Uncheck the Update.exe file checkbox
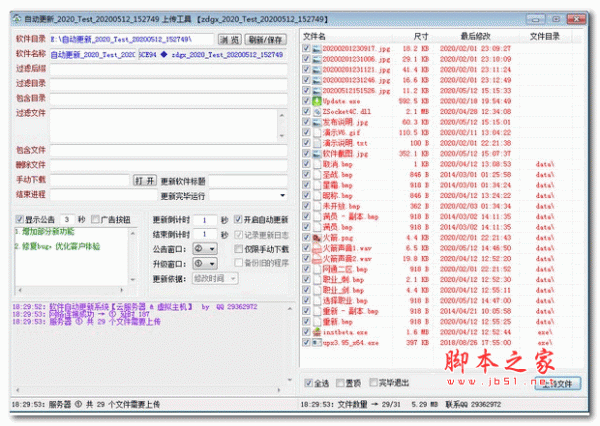This screenshot has height=426, width=600. pos(306,101)
